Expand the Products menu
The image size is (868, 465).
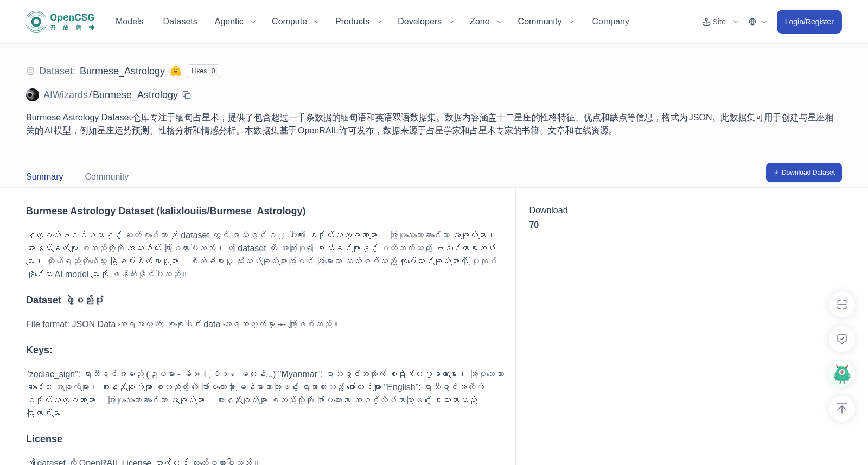pos(359,22)
